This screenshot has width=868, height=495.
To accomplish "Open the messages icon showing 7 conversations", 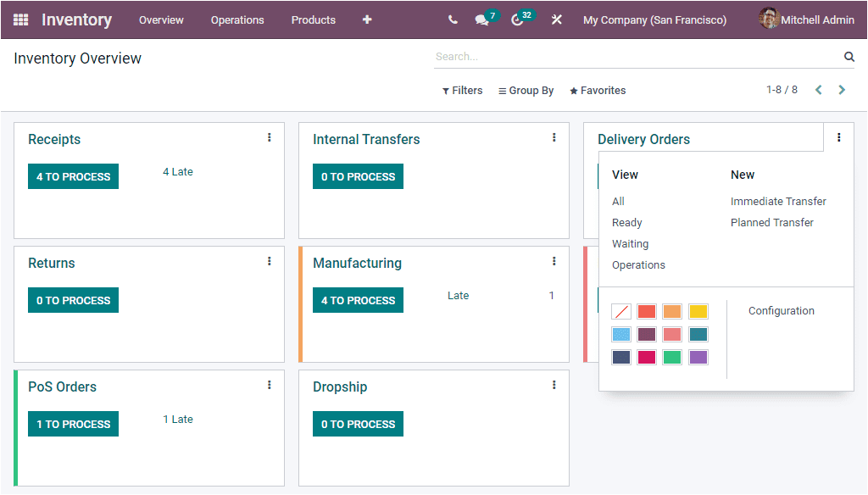I will [x=480, y=19].
